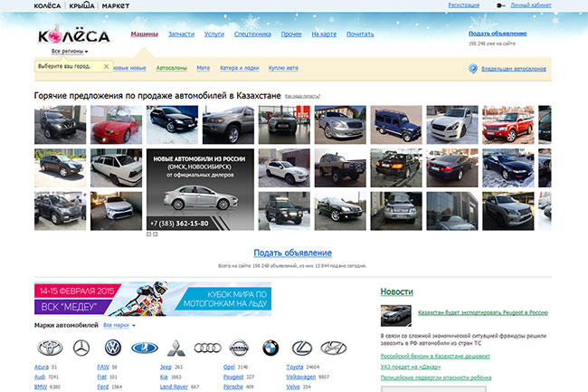Select the Nissan brand logo
This screenshot has width=588, height=392.
[239, 348]
